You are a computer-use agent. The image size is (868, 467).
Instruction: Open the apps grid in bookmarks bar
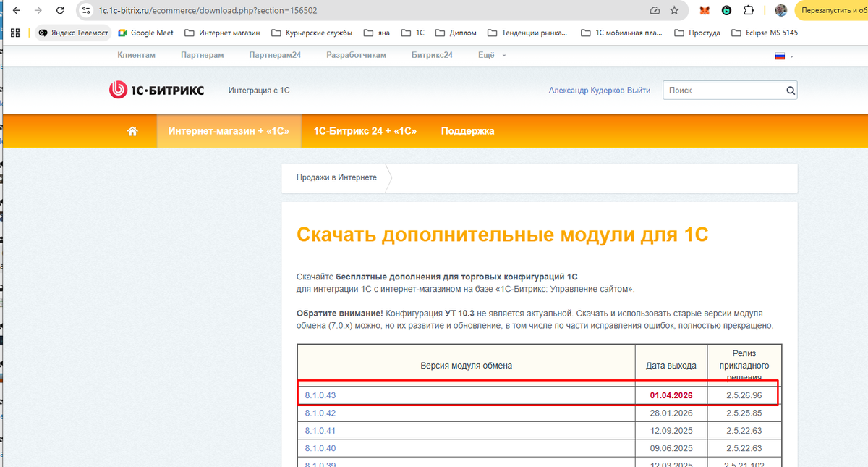(14, 33)
